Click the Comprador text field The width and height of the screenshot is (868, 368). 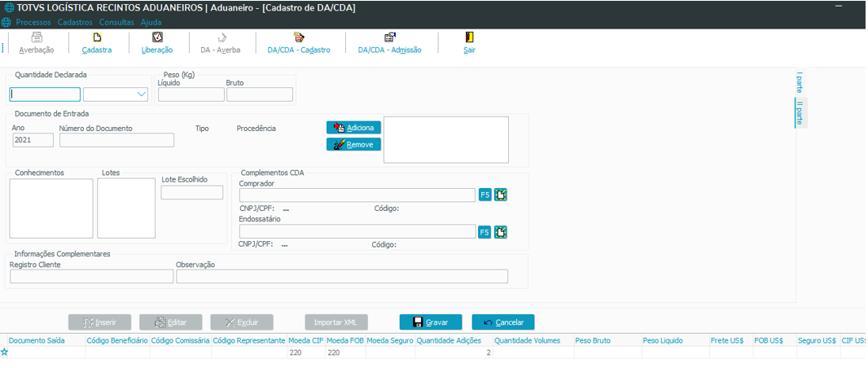357,195
